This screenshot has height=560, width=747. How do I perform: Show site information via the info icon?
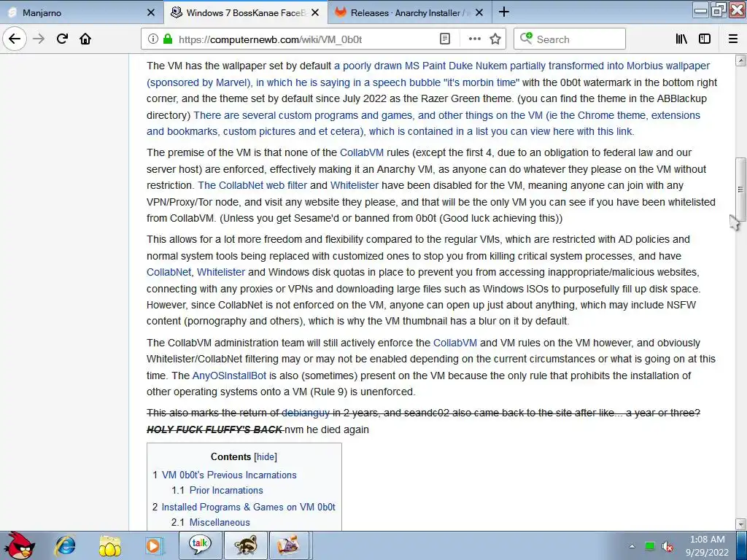point(153,39)
